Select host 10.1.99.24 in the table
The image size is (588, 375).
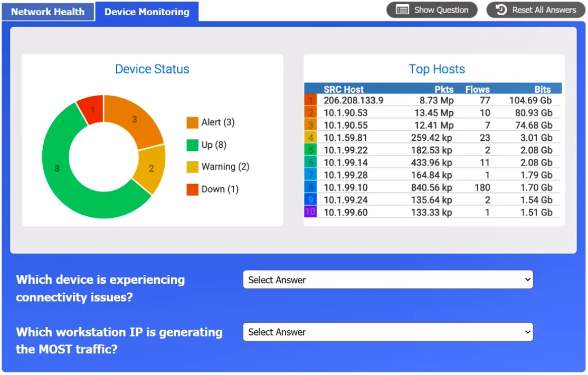click(346, 200)
